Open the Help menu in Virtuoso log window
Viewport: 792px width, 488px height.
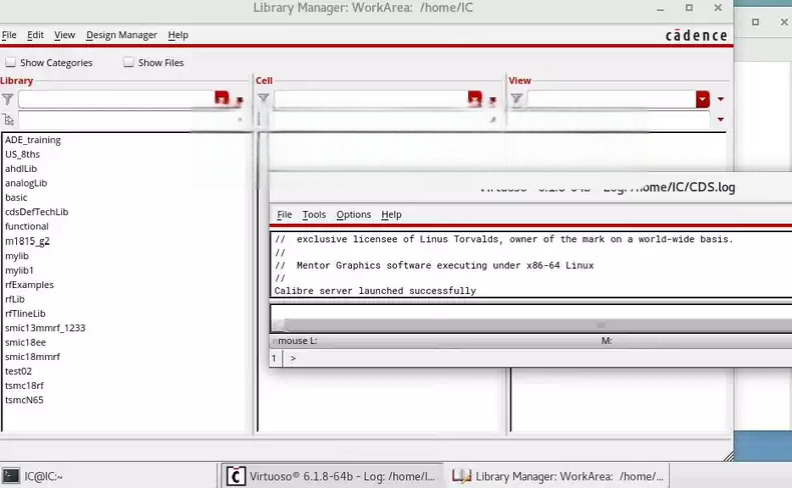click(x=391, y=214)
